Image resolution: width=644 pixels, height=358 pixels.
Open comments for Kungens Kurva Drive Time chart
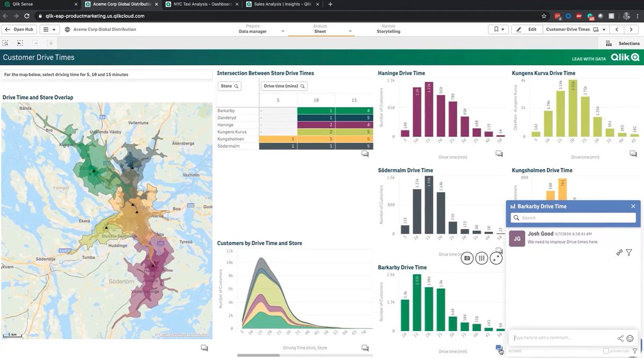pyautogui.click(x=633, y=154)
